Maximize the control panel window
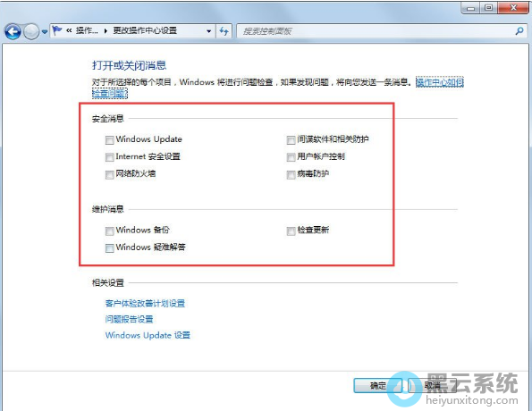 click(x=488, y=8)
